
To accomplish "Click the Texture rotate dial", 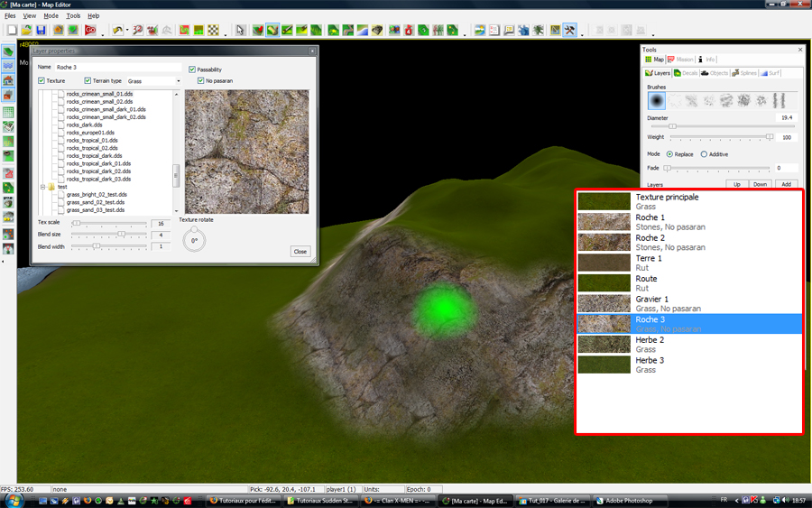I will (194, 240).
